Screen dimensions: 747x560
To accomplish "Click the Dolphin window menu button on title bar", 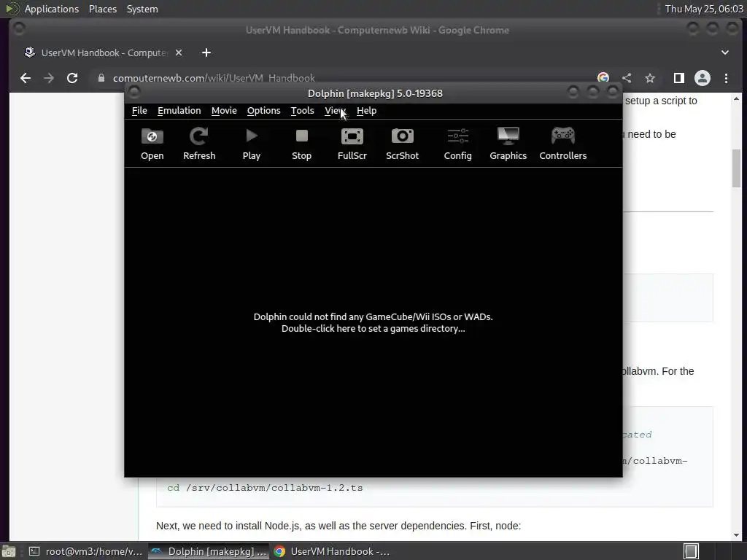I will tap(134, 92).
